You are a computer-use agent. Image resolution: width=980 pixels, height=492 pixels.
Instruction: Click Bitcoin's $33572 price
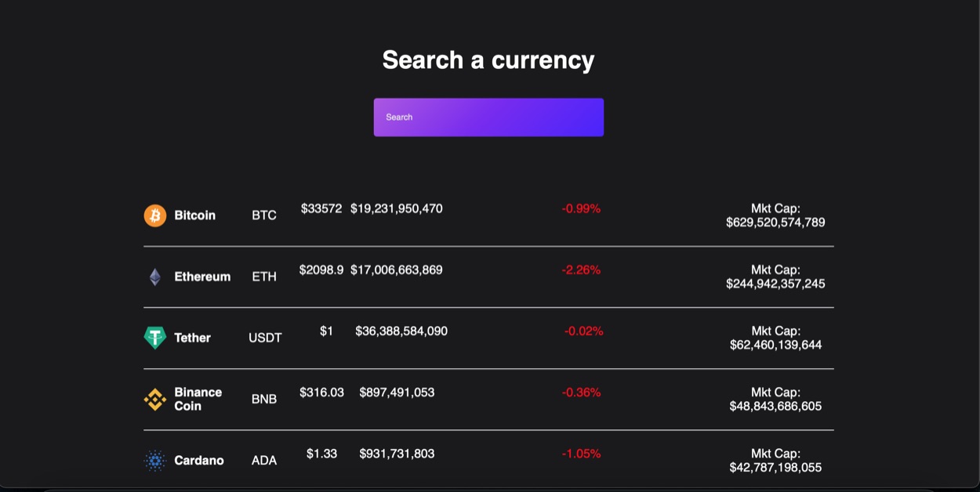coord(321,209)
